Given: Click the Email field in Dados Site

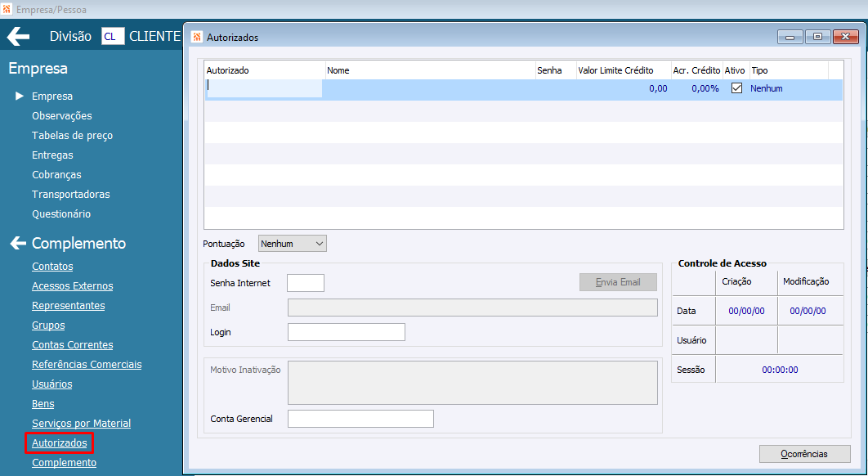Looking at the screenshot, I should 472,308.
